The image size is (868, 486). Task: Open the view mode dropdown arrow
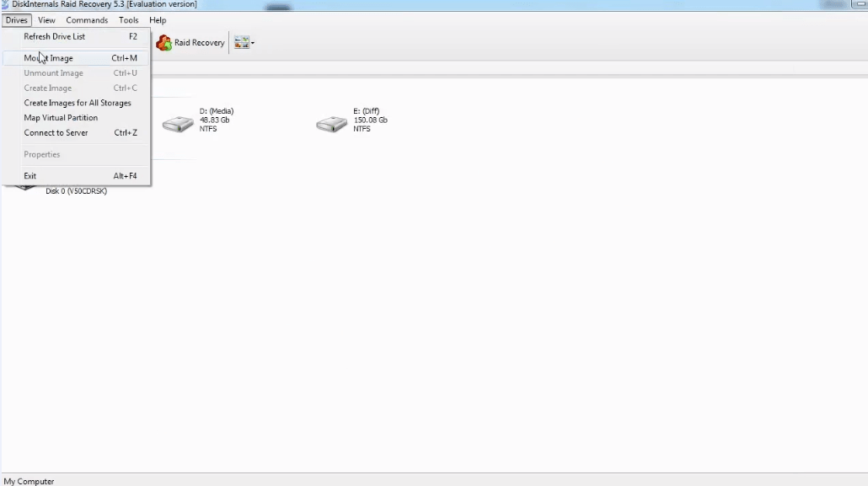tap(252, 43)
